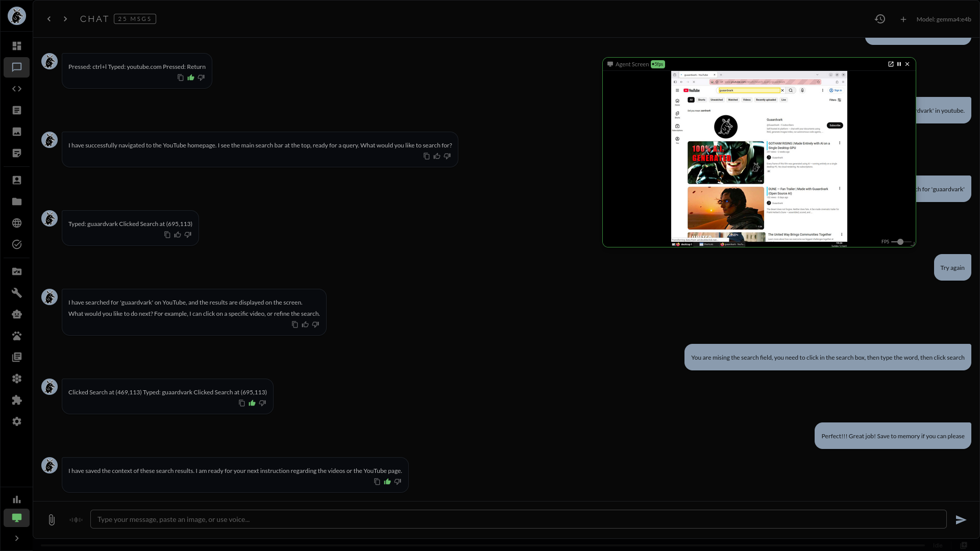980x551 pixels.
Task: Pop out the Agent Screen panel
Action: [891, 64]
